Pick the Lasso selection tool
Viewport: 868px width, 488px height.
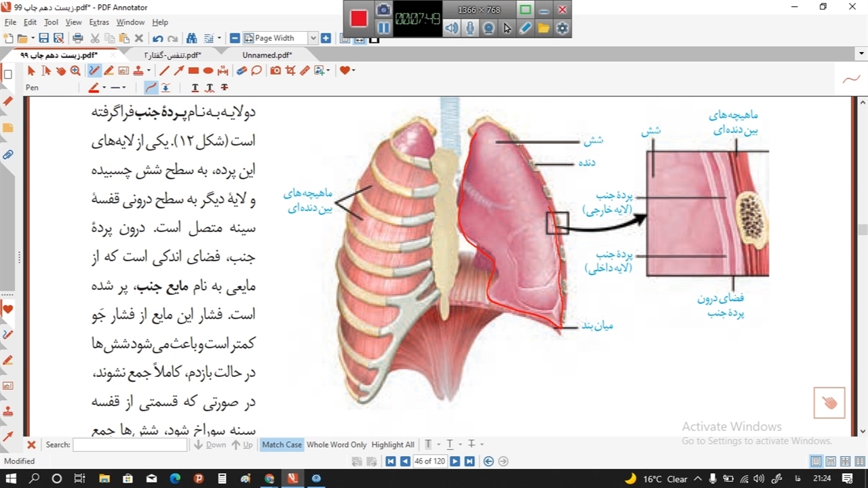click(256, 70)
